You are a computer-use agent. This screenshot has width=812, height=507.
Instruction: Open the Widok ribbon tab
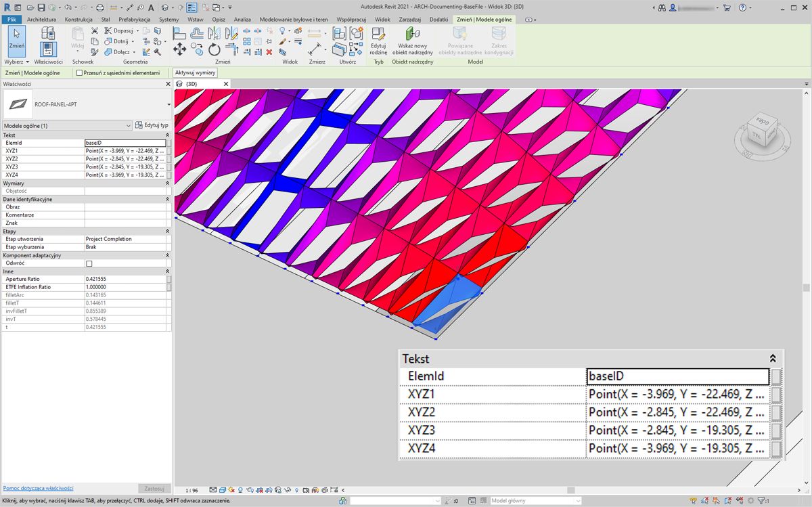tap(382, 20)
